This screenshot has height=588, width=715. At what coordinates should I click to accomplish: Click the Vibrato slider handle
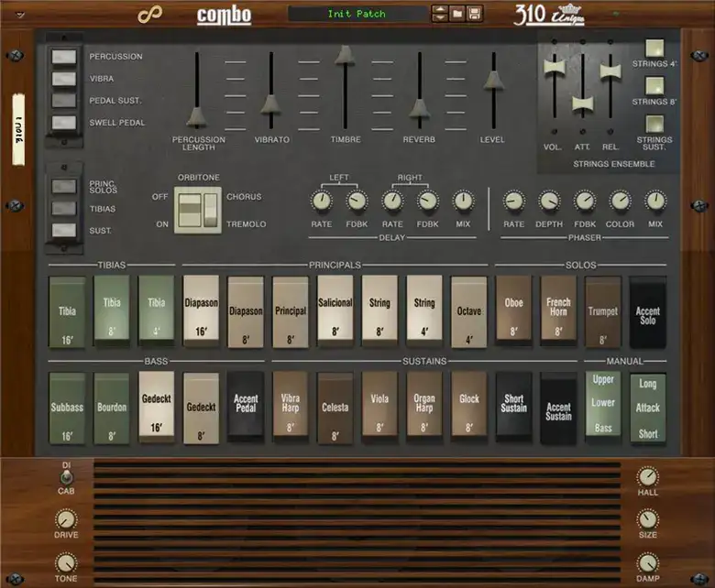pyautogui.click(x=270, y=104)
